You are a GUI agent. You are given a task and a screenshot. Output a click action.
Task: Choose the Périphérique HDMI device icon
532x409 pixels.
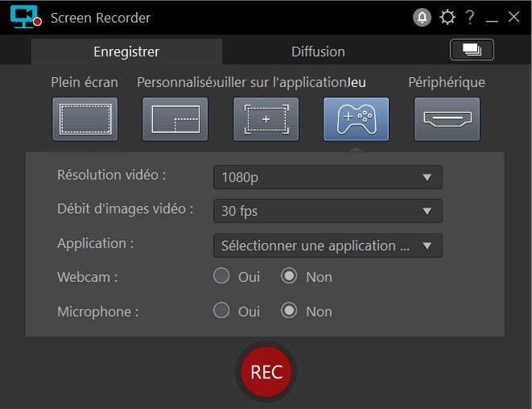447,119
